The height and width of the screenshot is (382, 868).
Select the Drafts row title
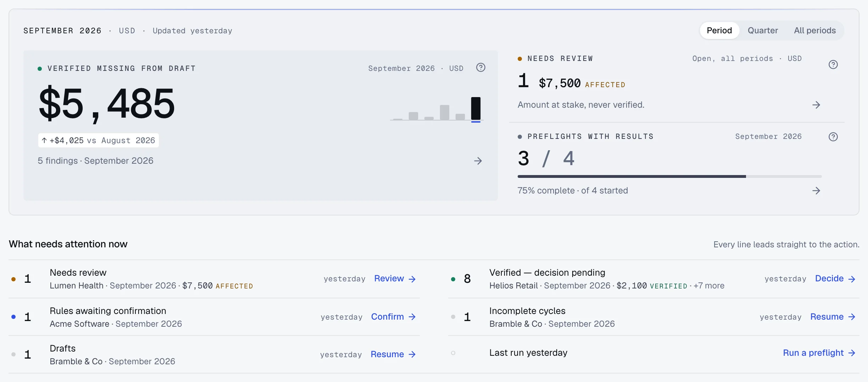click(63, 348)
